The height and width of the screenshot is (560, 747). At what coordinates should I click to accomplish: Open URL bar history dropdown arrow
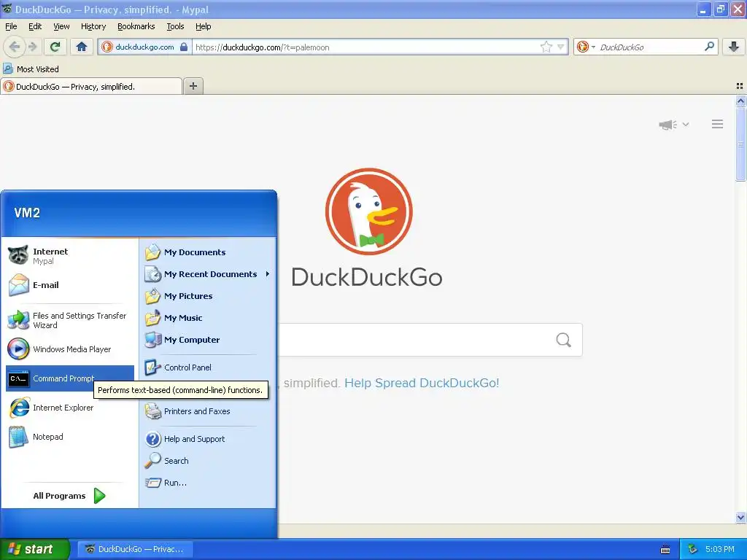561,47
